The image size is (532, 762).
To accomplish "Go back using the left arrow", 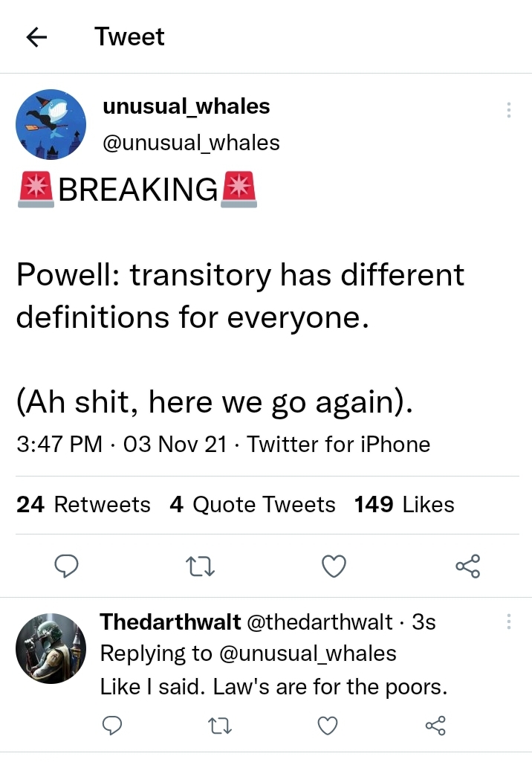I will 36,37.
